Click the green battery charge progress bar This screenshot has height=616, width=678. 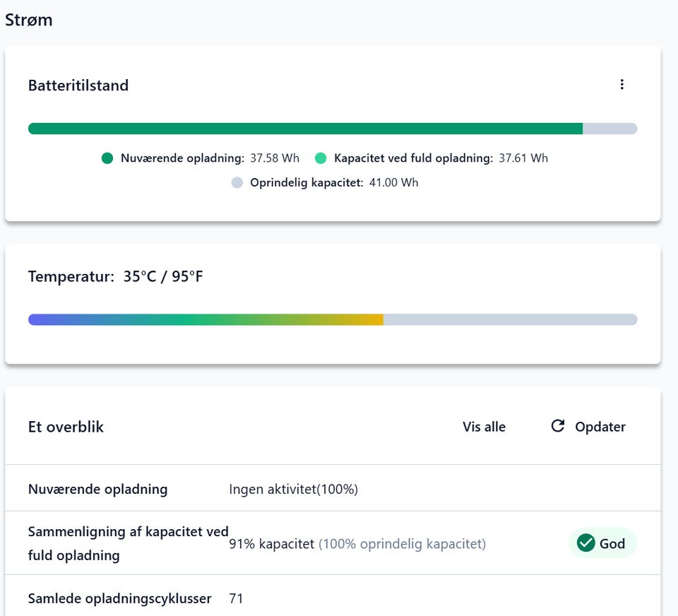(305, 129)
